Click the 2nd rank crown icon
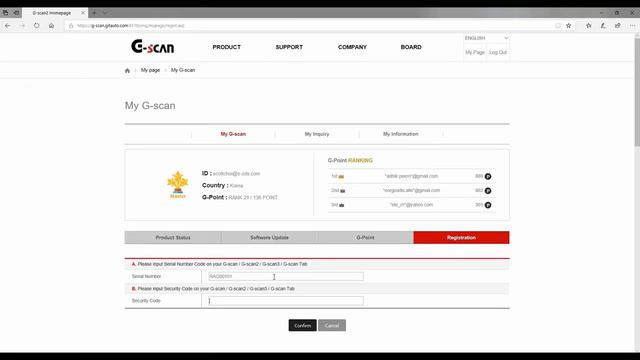This screenshot has width=640, height=360. click(342, 191)
